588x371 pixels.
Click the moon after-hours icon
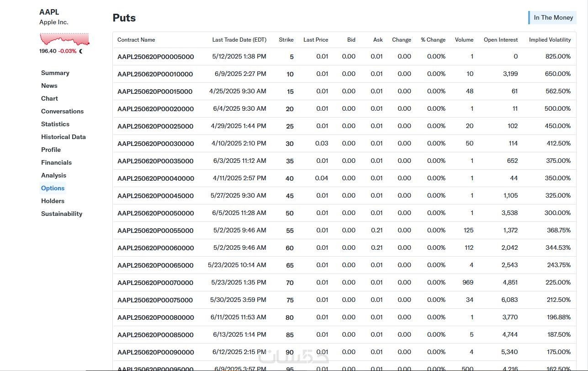81,51
